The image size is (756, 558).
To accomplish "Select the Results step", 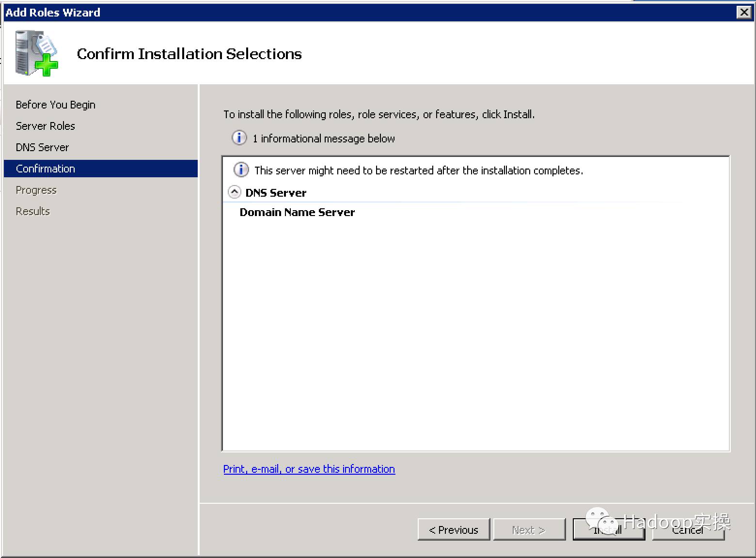I will 32,211.
